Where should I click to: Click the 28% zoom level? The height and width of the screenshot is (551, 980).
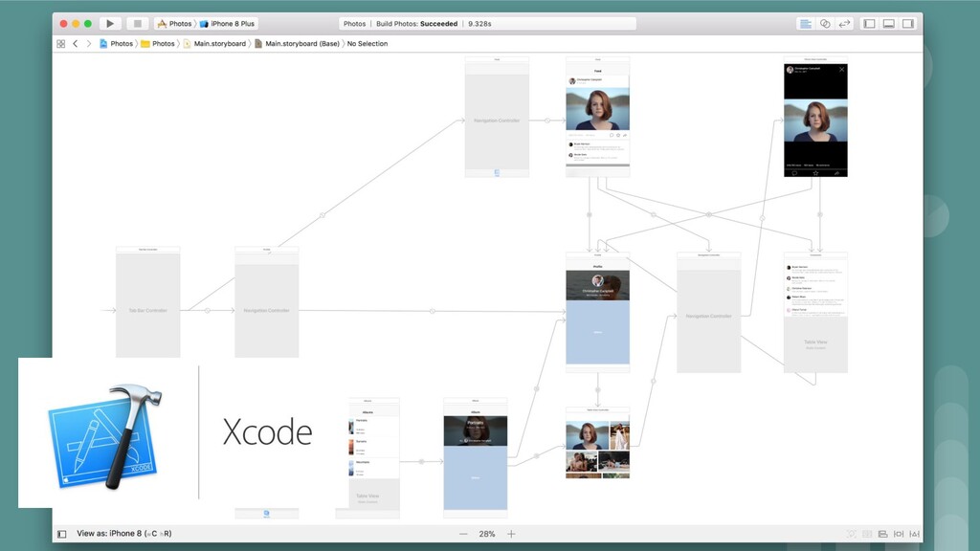(x=487, y=534)
